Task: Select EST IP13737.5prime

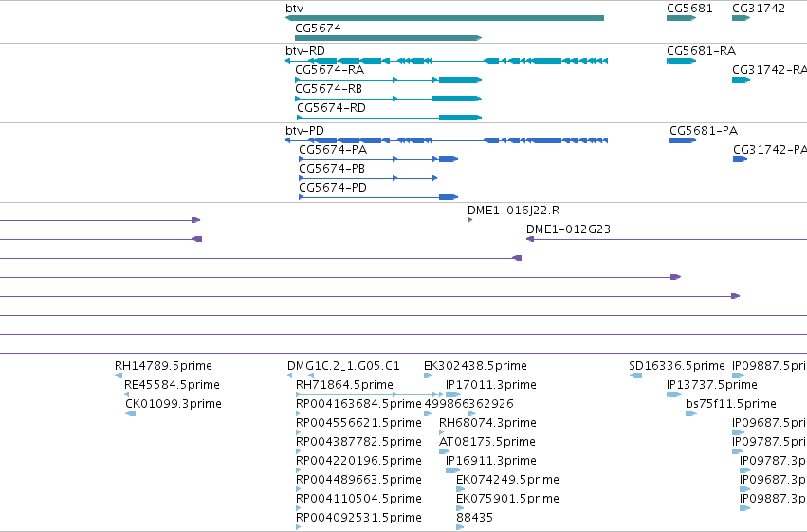Action: [712, 385]
